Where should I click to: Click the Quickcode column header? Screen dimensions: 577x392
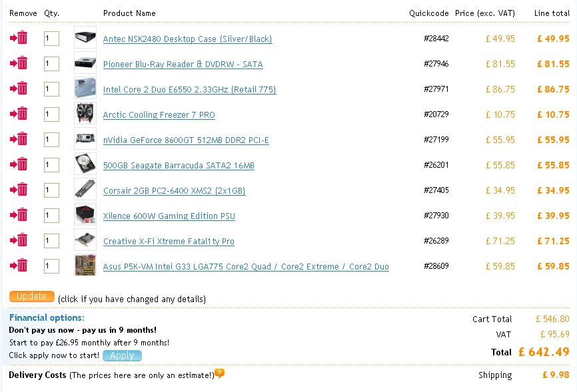429,13
